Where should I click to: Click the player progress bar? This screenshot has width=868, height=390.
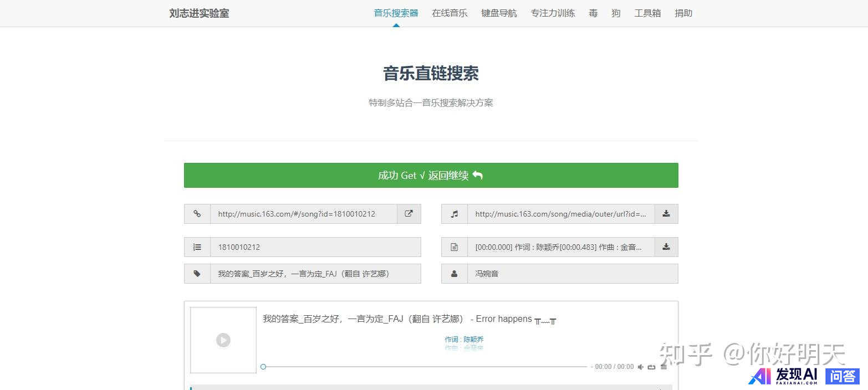click(425, 367)
